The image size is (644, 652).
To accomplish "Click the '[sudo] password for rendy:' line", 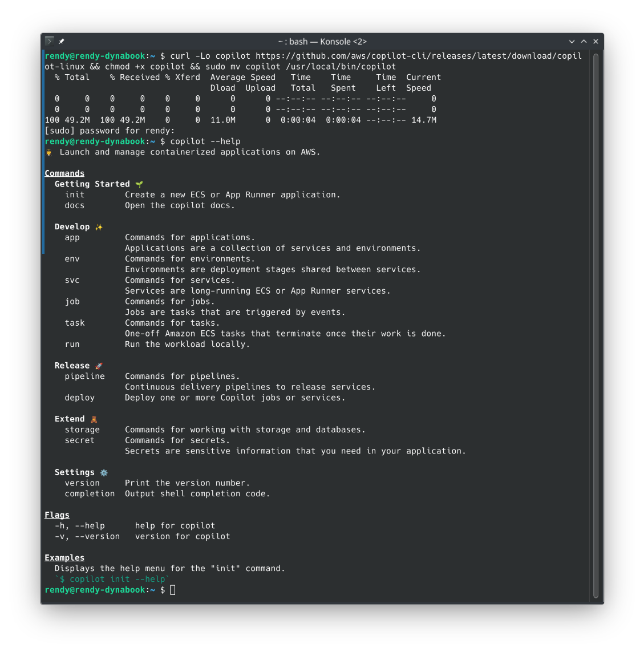I will [110, 131].
